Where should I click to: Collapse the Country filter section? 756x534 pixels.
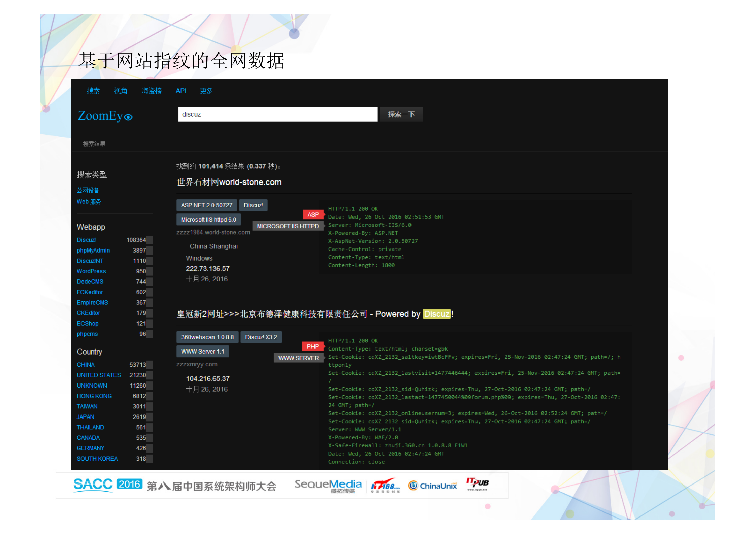click(89, 352)
